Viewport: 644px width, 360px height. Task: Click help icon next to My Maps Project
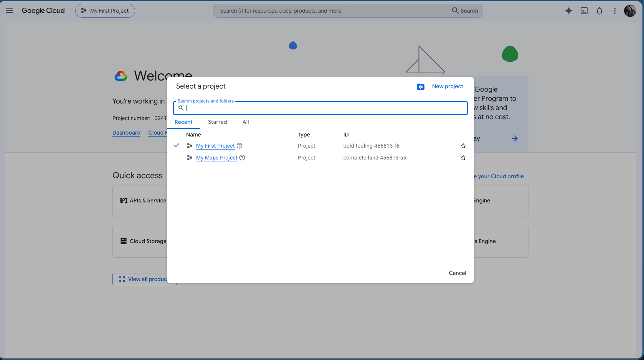pos(242,158)
